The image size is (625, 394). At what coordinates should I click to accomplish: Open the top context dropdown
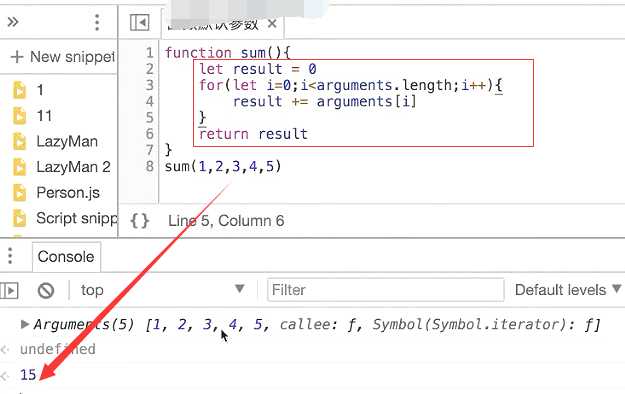163,290
